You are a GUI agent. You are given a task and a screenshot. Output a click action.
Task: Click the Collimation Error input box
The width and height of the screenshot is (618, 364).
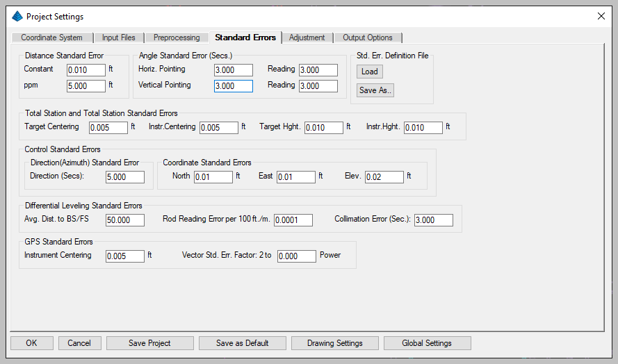click(433, 220)
